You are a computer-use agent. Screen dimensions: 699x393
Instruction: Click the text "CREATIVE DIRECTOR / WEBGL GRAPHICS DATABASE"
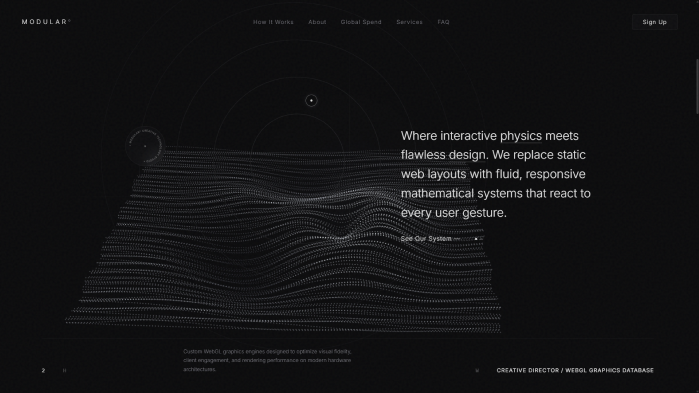(x=575, y=370)
